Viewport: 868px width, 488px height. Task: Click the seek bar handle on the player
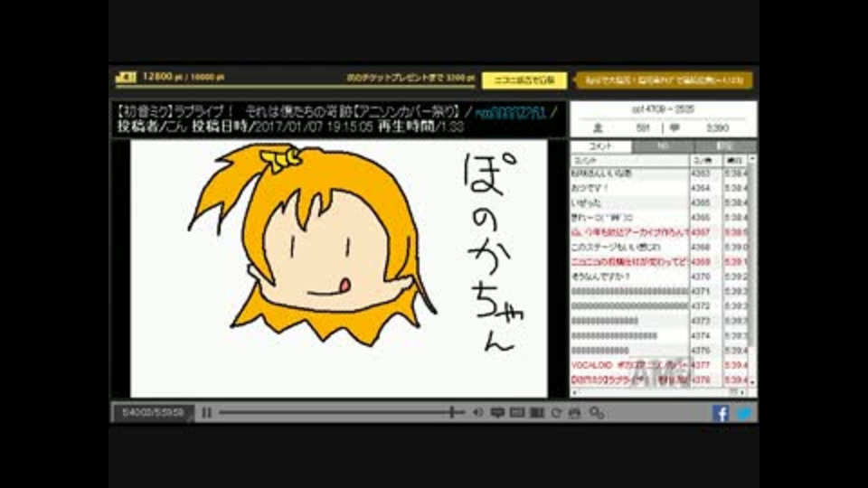pyautogui.click(x=453, y=412)
